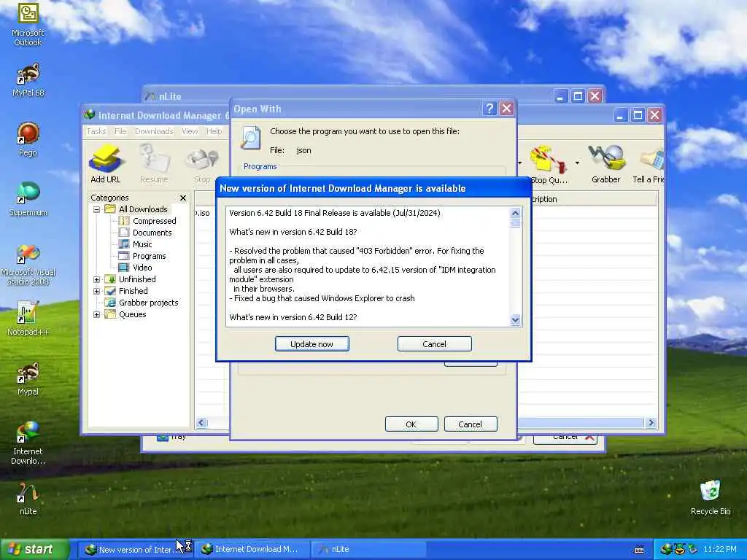Click the update notes scroll down arrow

coord(515,320)
